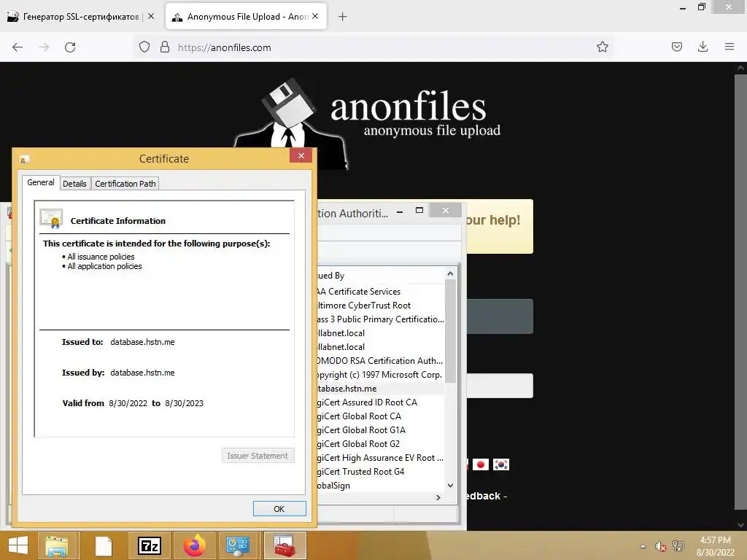Click the Issued By column header
747x560 pixels.
point(381,275)
